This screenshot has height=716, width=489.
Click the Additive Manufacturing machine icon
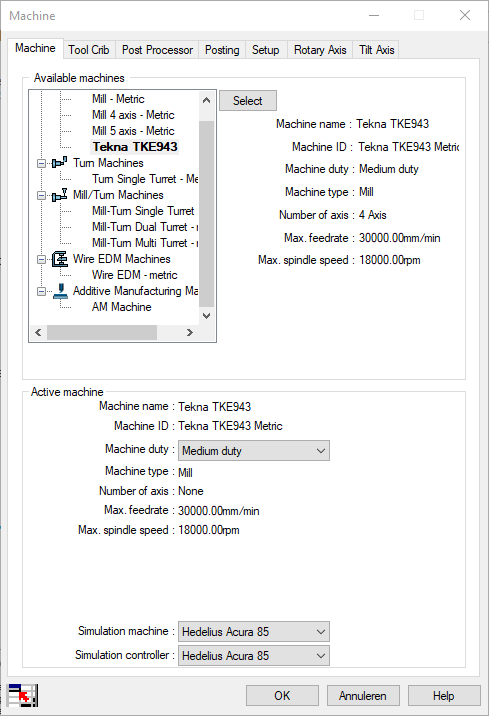pyautogui.click(x=59, y=291)
